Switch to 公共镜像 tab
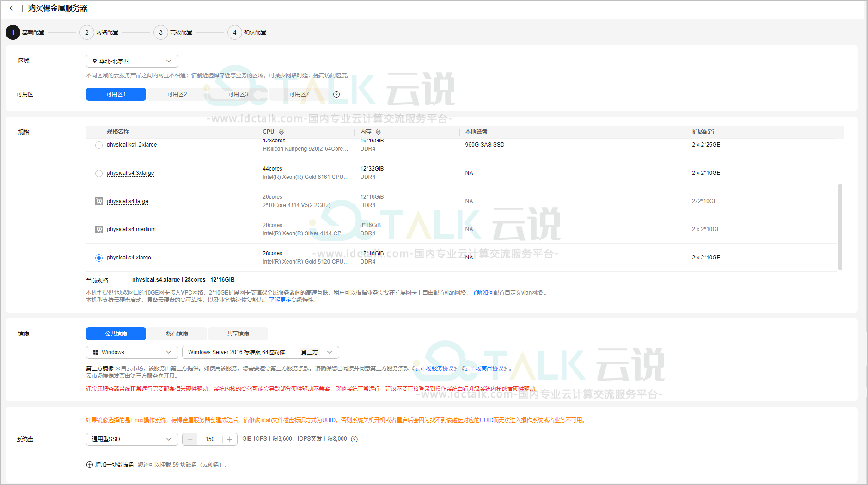 coord(116,334)
